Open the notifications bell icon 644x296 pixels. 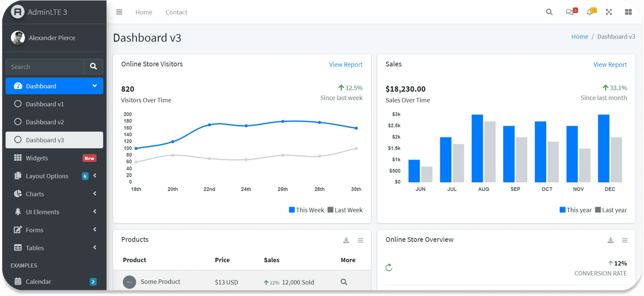point(590,12)
